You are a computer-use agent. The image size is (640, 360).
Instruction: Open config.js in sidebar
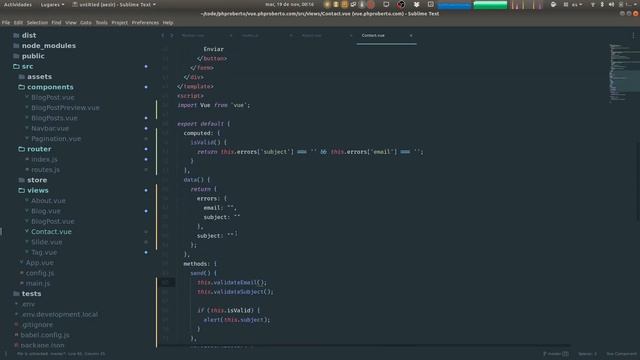point(40,273)
